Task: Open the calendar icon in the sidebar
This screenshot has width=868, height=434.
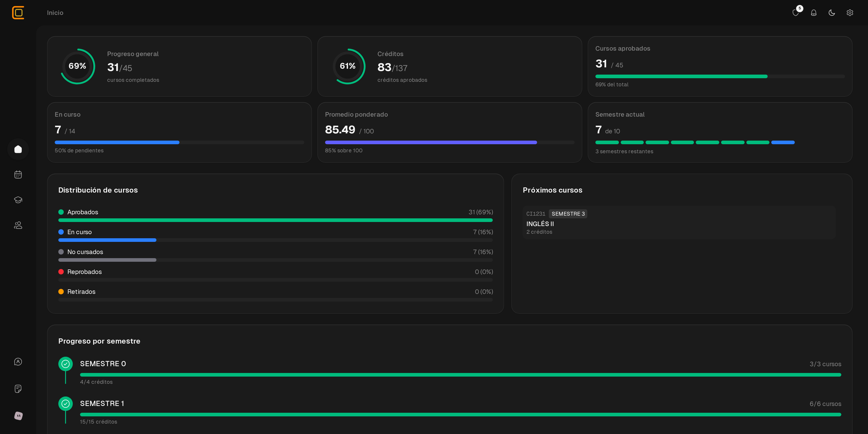Action: click(18, 175)
